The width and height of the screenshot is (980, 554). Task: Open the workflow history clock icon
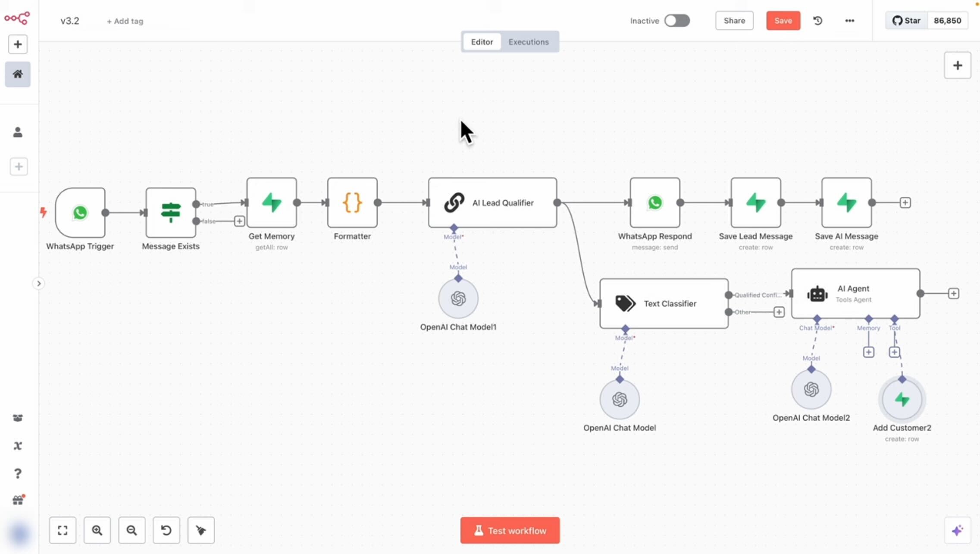pos(817,21)
